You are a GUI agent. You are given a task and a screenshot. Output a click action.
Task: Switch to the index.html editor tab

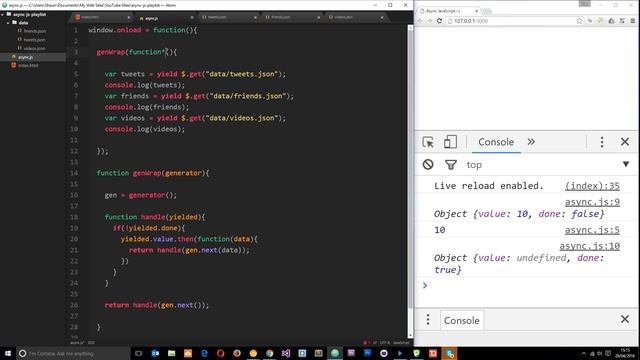pyautogui.click(x=102, y=17)
